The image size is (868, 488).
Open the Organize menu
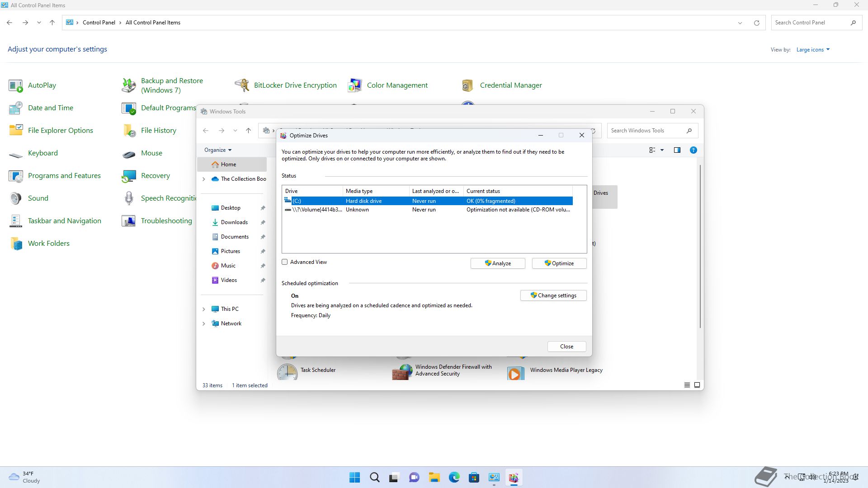tap(217, 150)
